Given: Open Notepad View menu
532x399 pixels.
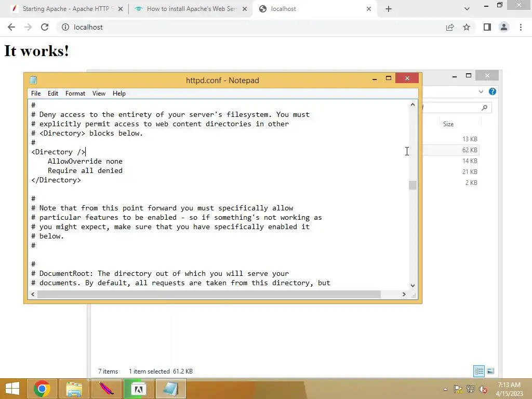Looking at the screenshot, I should [99, 94].
